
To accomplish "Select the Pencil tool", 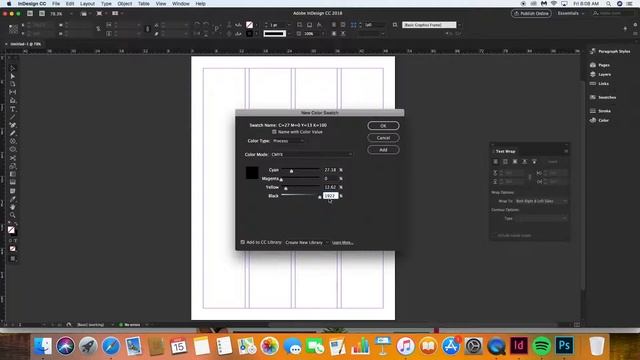I will tap(13, 133).
